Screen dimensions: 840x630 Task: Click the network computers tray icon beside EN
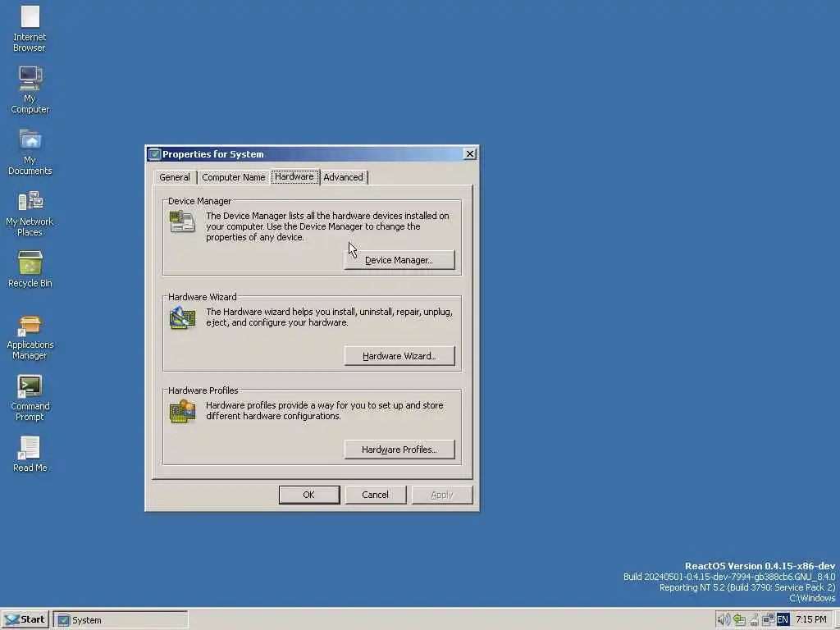tap(769, 619)
